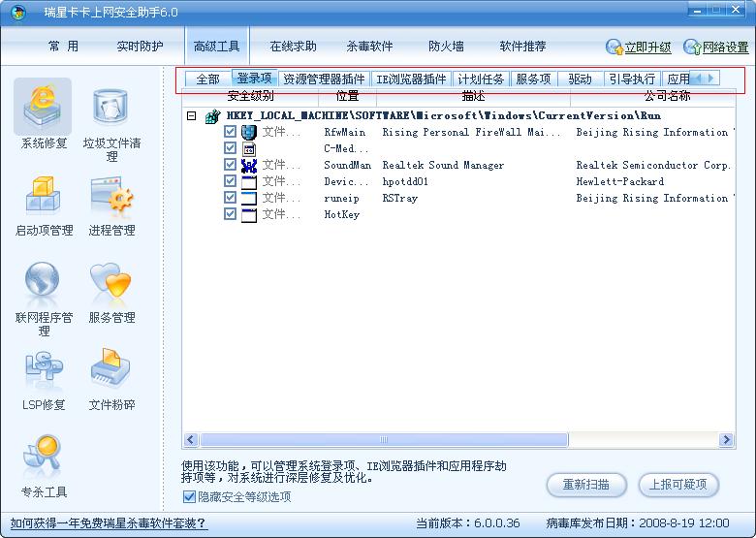Image resolution: width=756 pixels, height=538 pixels.
Task: Sort by the 位置 column header
Action: coord(348,96)
